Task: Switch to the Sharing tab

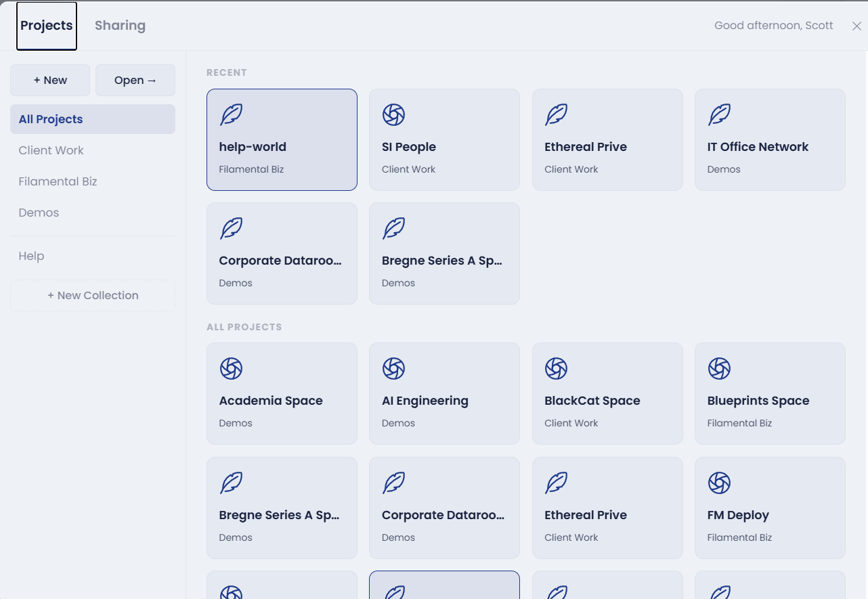Action: 120,26
